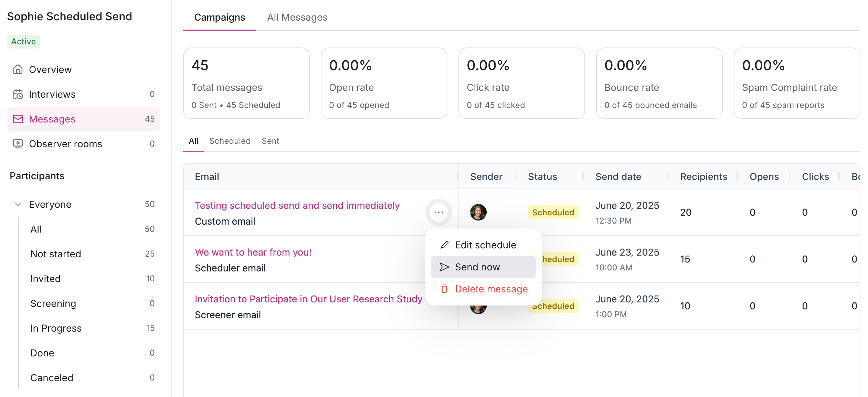Click the paper plane Send now icon
This screenshot has height=397, width=868.
444,267
